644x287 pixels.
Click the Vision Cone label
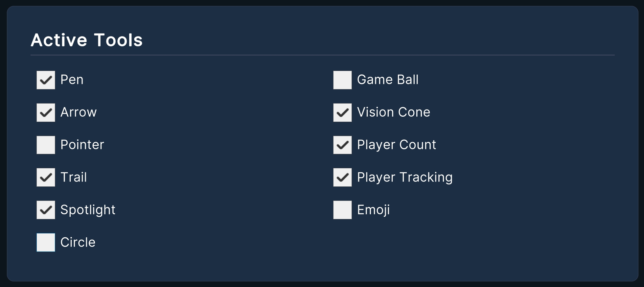(x=394, y=112)
